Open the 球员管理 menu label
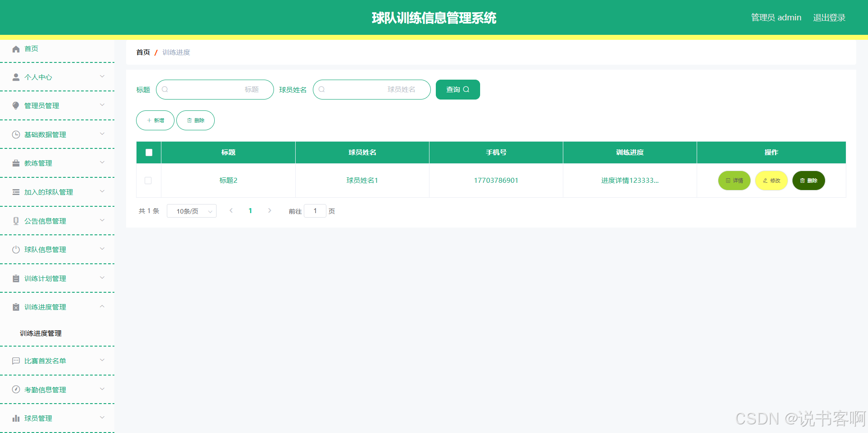868x433 pixels. [38, 419]
